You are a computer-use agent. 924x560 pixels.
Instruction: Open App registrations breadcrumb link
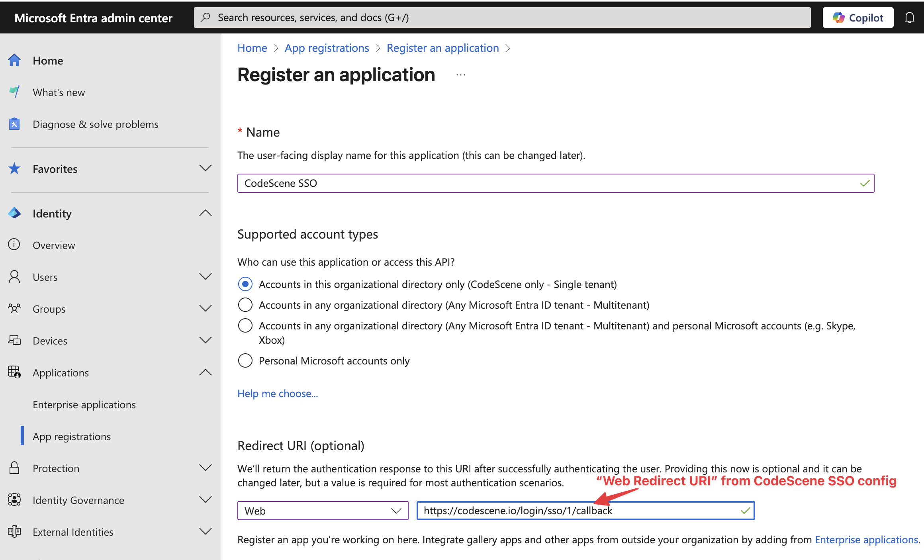click(327, 47)
